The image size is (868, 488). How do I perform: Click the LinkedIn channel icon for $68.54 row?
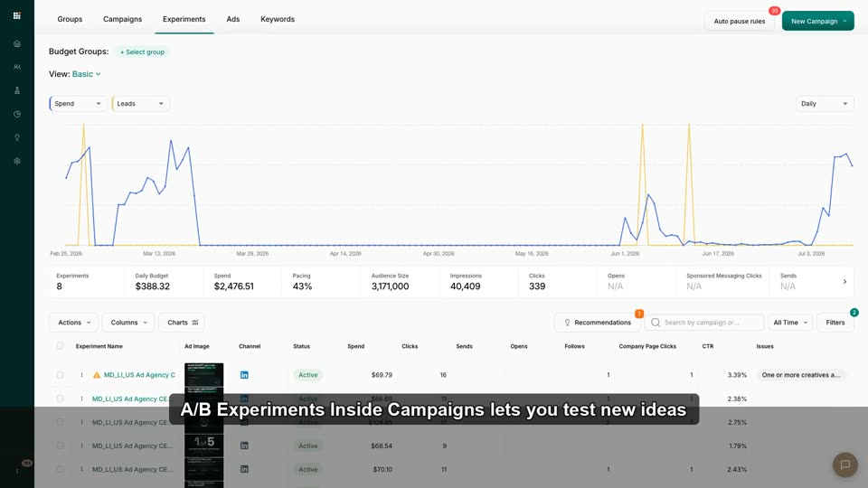coord(244,446)
